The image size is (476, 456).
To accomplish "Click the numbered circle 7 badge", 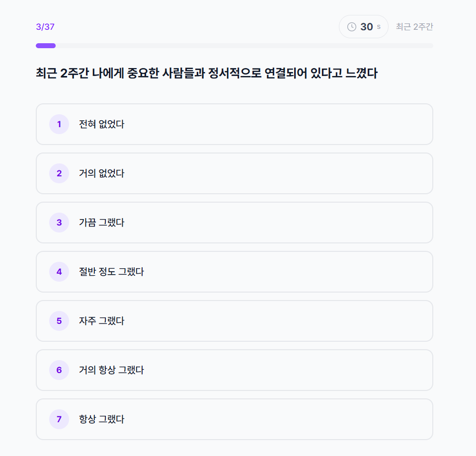I will coord(59,419).
